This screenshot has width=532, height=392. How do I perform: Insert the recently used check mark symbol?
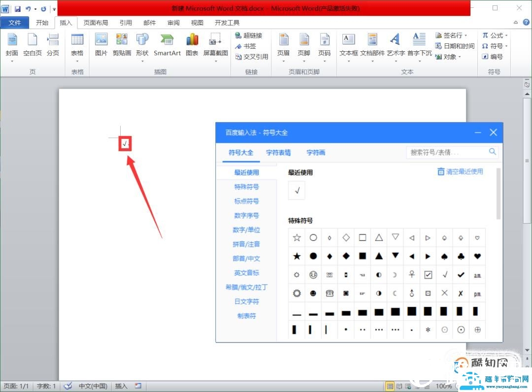(x=297, y=190)
